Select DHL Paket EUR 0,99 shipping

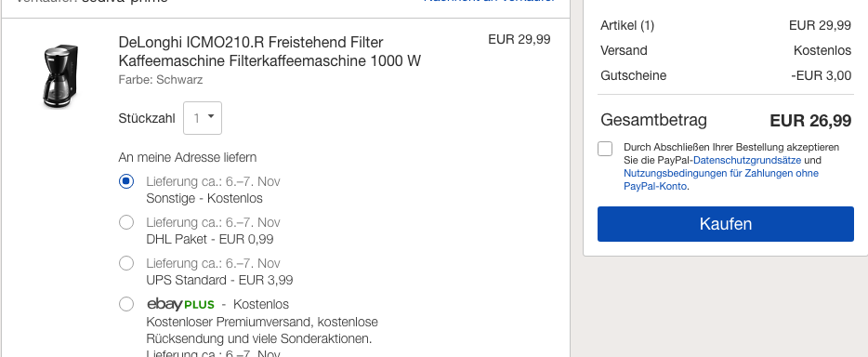tap(126, 222)
